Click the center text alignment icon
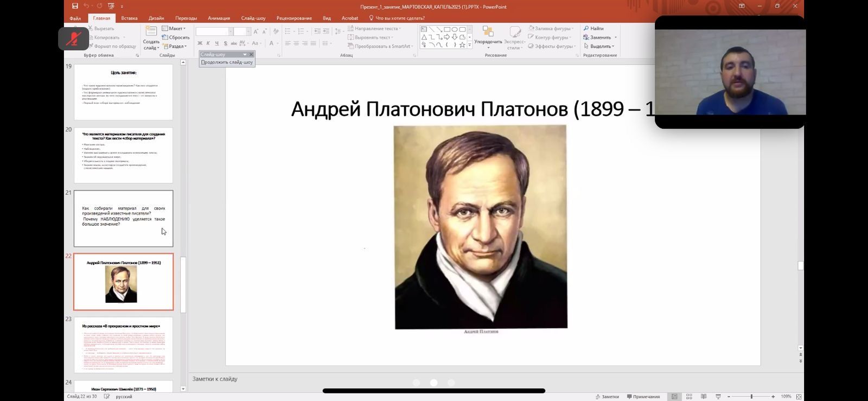The height and width of the screenshot is (401, 868). click(x=296, y=43)
